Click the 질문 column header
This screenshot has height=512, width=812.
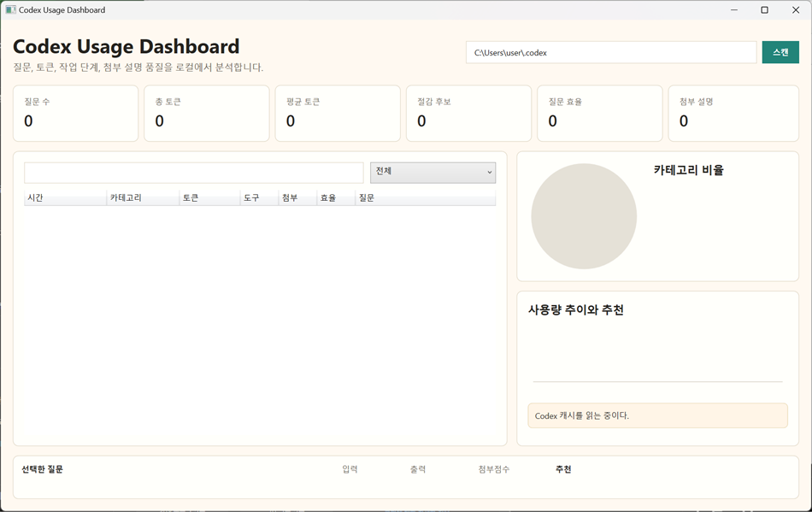point(426,197)
